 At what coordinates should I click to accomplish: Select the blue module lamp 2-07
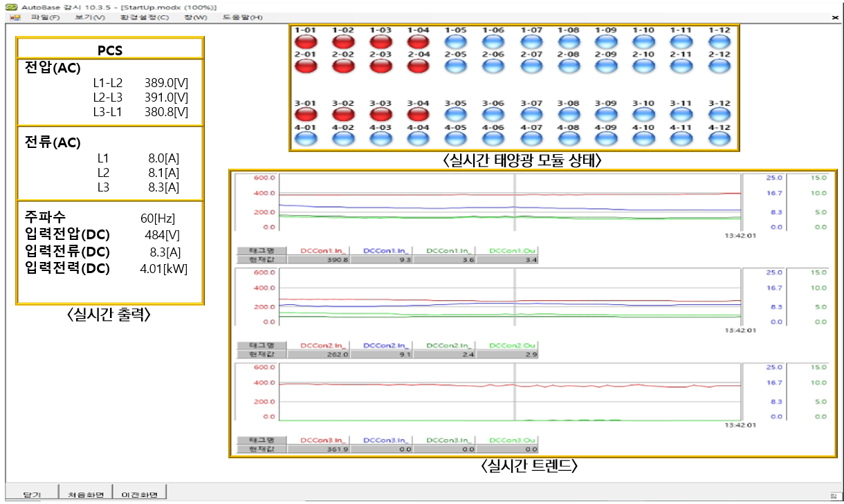[531, 66]
